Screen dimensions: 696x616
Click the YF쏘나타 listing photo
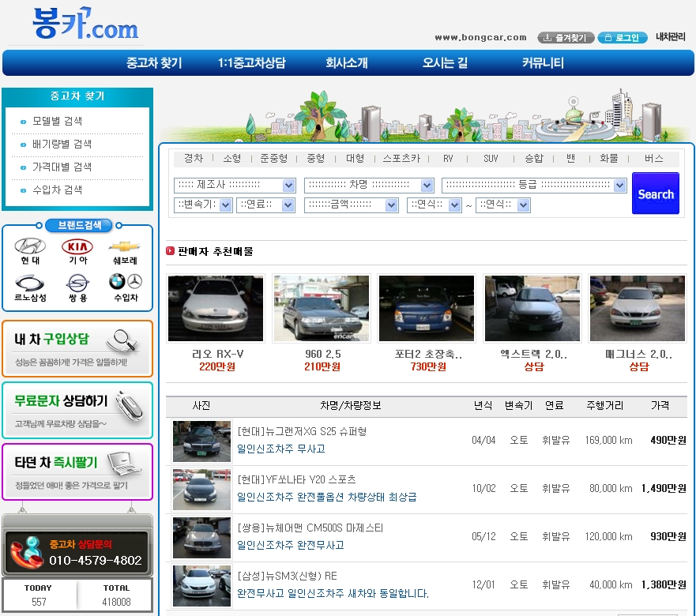[x=201, y=490]
